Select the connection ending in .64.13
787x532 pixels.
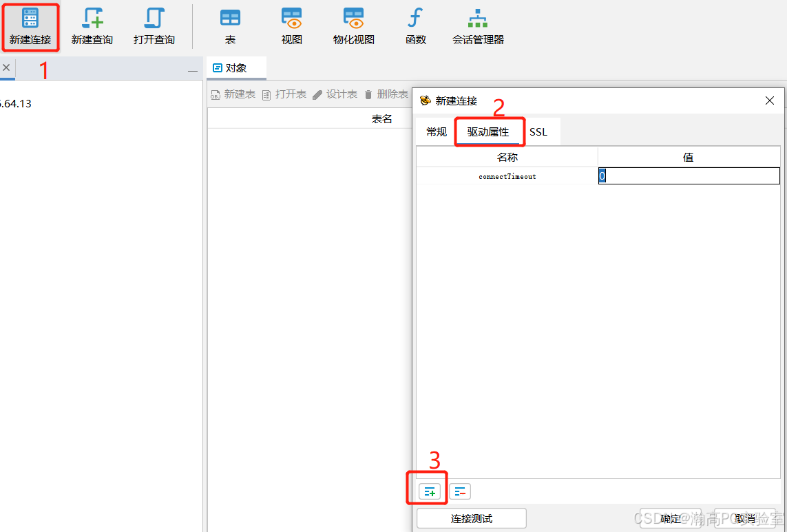pos(15,104)
